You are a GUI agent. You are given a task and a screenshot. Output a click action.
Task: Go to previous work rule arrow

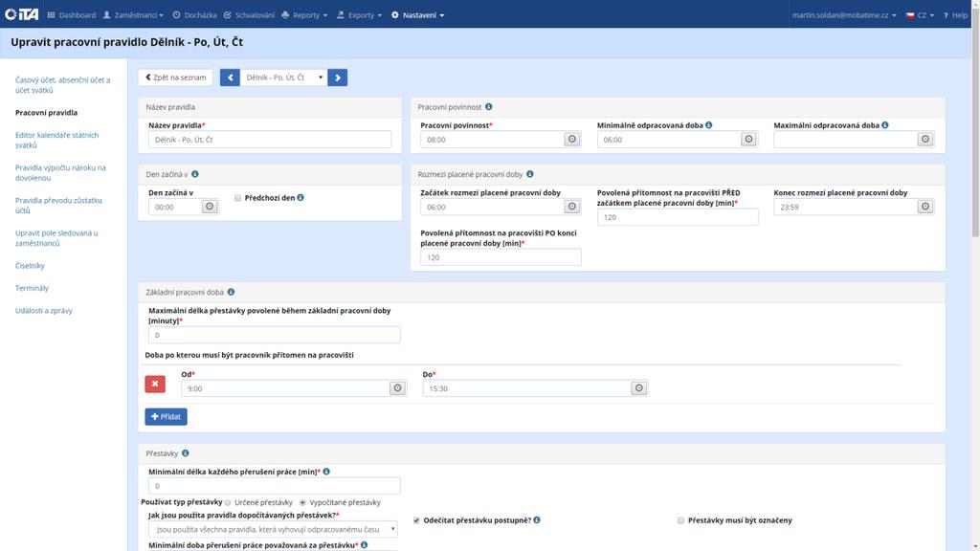[230, 77]
